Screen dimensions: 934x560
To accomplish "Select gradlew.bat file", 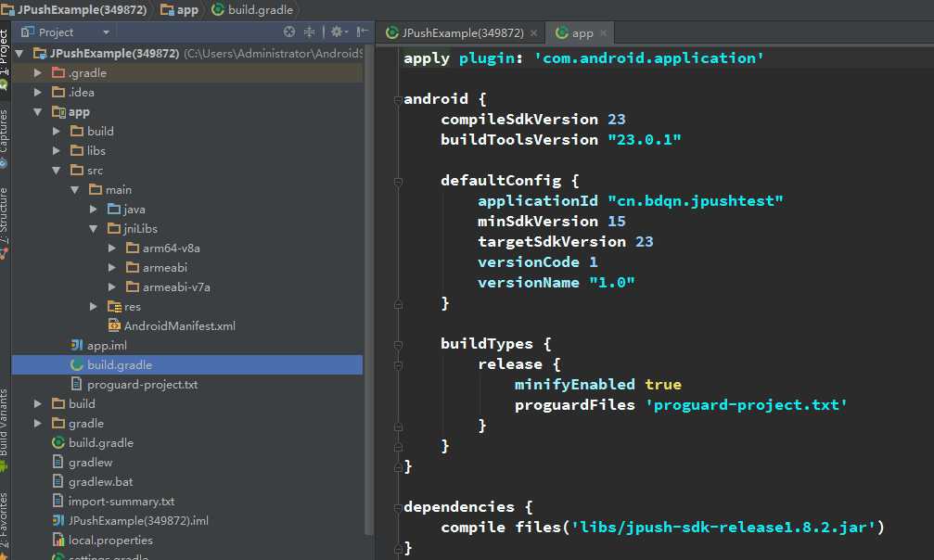I will point(100,481).
